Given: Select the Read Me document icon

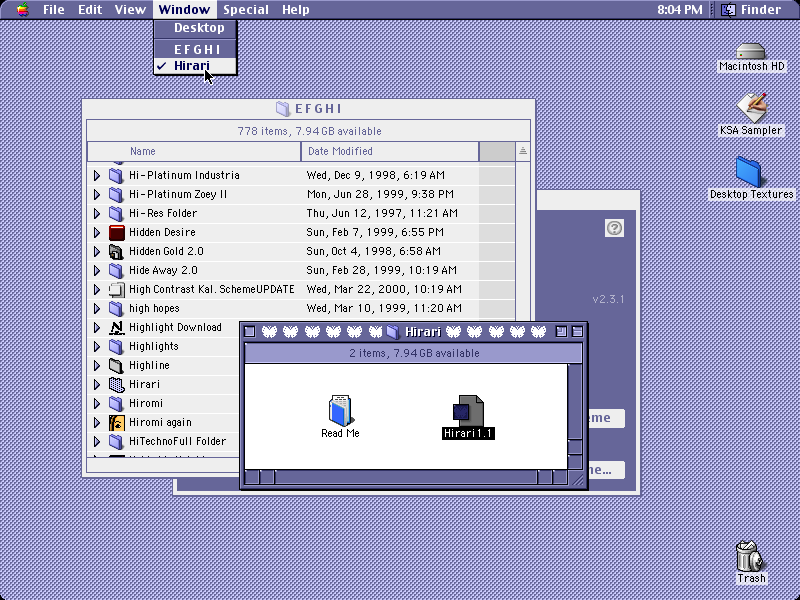Looking at the screenshot, I should (x=340, y=410).
